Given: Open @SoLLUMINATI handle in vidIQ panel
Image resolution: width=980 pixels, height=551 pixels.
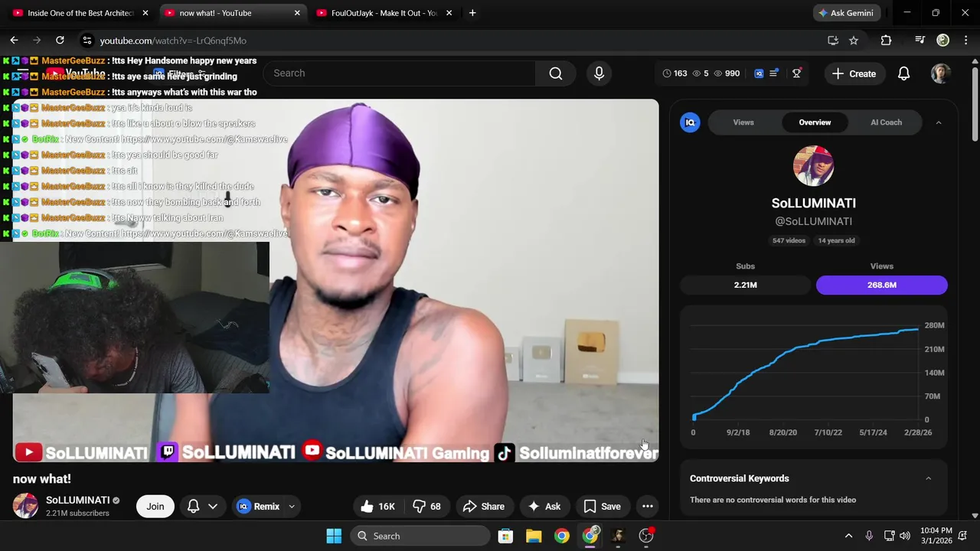Looking at the screenshot, I should 813,221.
